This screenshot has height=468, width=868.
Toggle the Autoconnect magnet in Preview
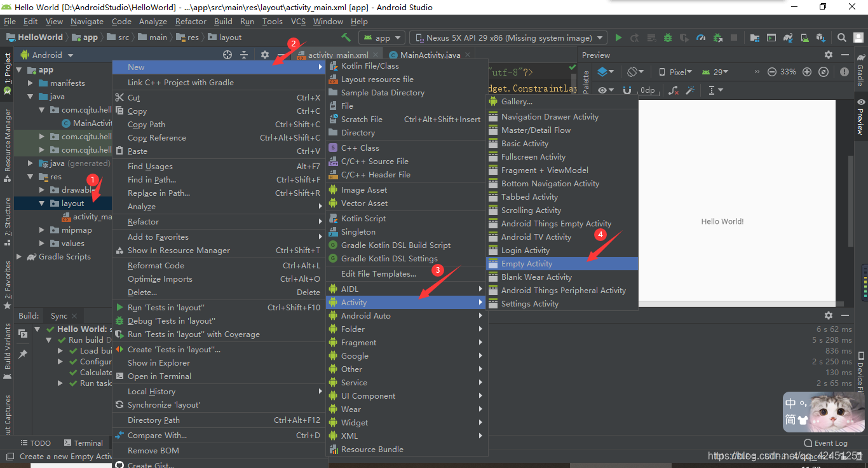click(627, 90)
